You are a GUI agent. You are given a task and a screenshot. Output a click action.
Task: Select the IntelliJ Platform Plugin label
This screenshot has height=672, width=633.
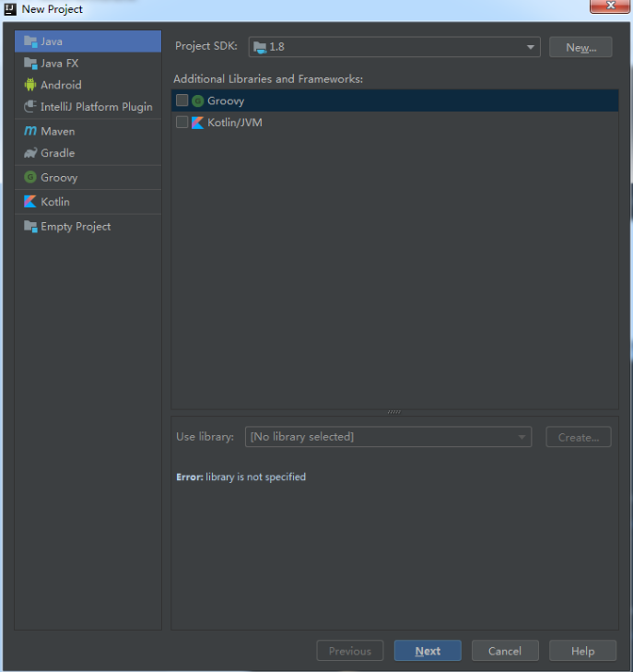pyautogui.click(x=97, y=107)
